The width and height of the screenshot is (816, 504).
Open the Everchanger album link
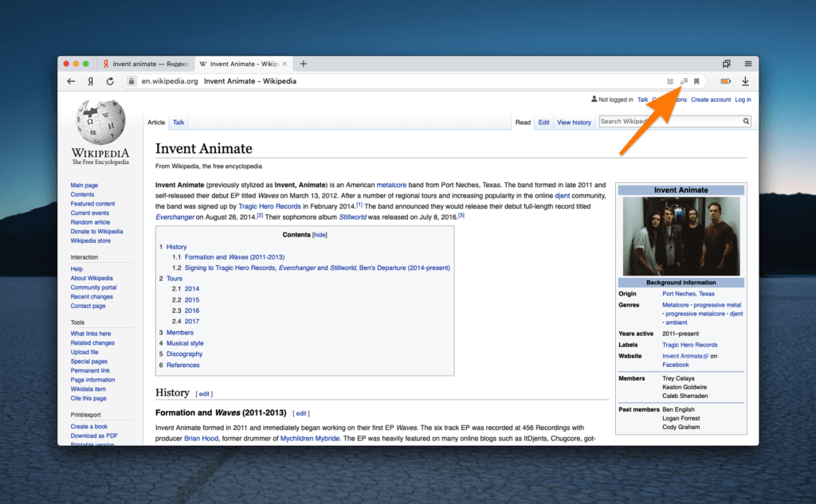pyautogui.click(x=175, y=217)
